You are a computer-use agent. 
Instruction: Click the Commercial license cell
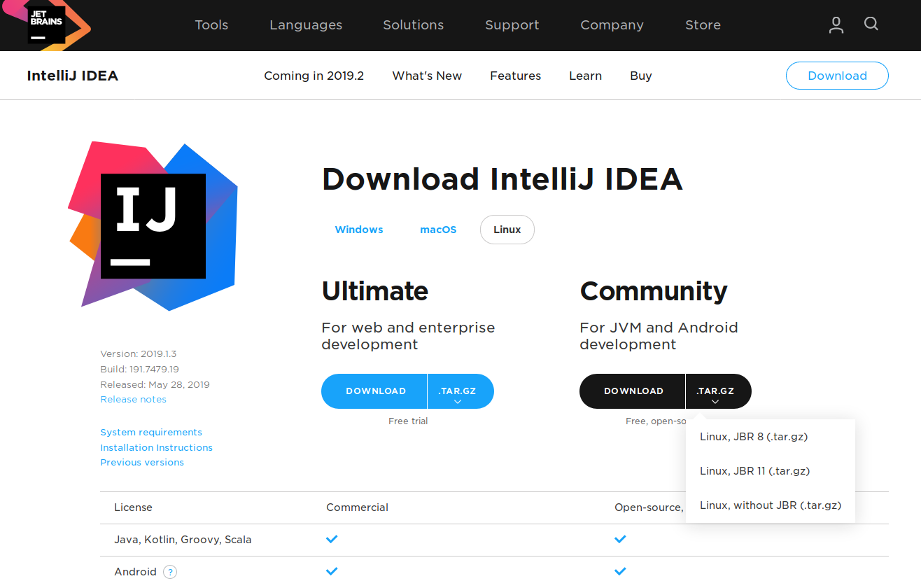pos(357,507)
